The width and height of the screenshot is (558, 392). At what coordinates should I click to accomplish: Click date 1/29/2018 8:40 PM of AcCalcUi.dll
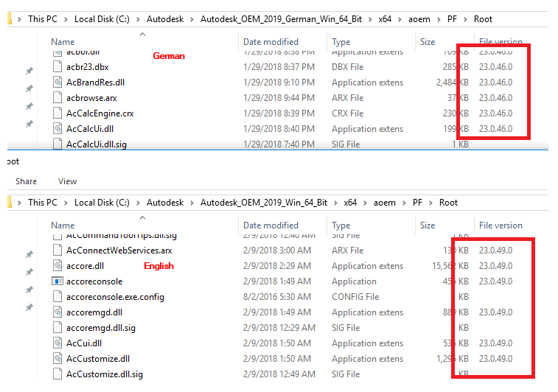coord(279,129)
